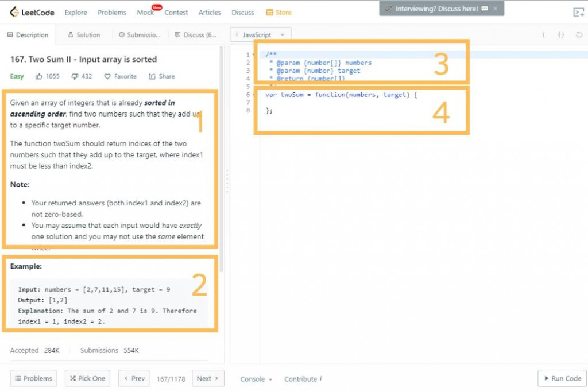The height and width of the screenshot is (392, 588).
Task: Go to Mock interviews page
Action: (x=145, y=13)
